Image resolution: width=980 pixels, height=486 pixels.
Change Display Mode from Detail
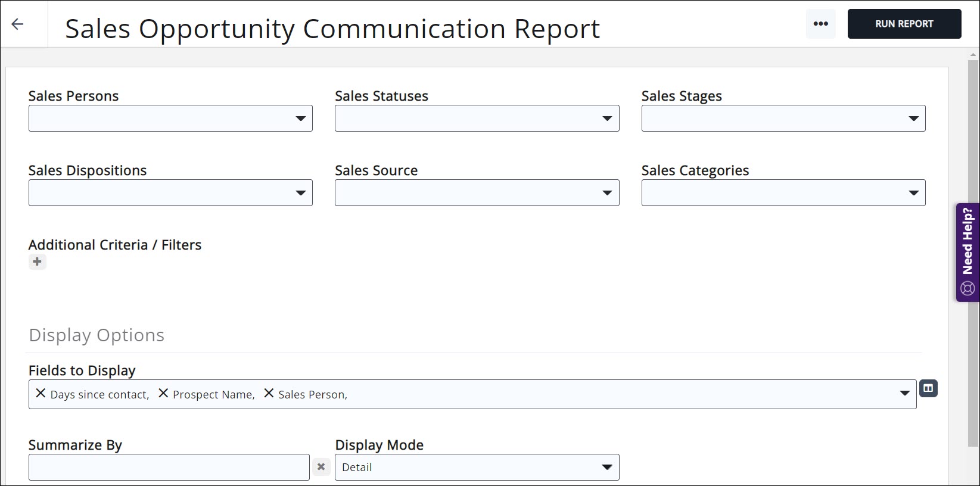click(x=477, y=467)
